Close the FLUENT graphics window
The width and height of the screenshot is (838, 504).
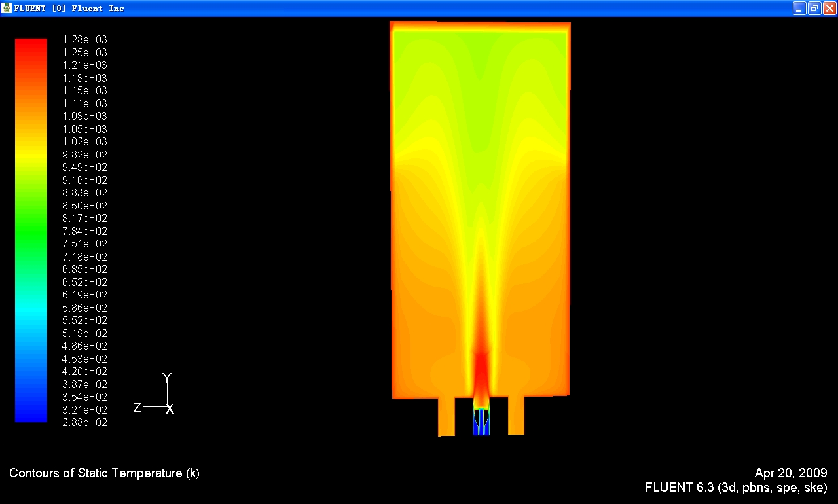click(829, 8)
